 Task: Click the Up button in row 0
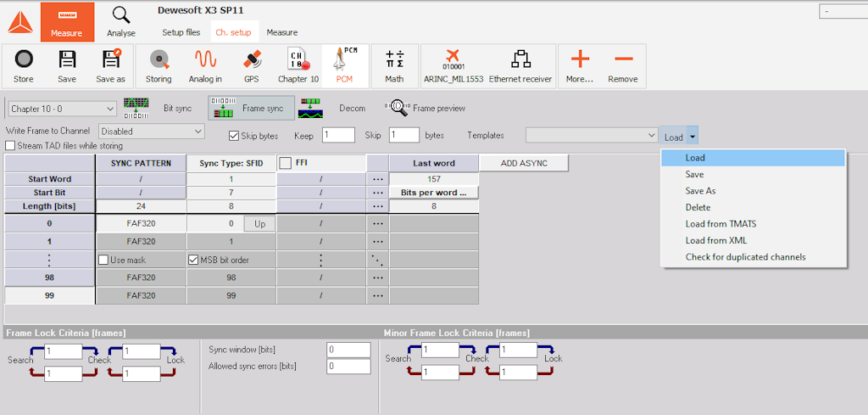click(259, 224)
